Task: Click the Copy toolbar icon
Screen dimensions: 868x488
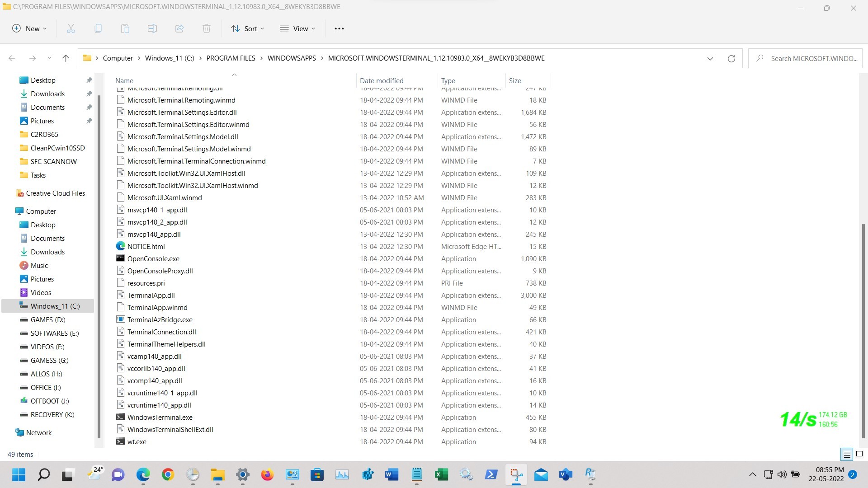Action: point(98,28)
